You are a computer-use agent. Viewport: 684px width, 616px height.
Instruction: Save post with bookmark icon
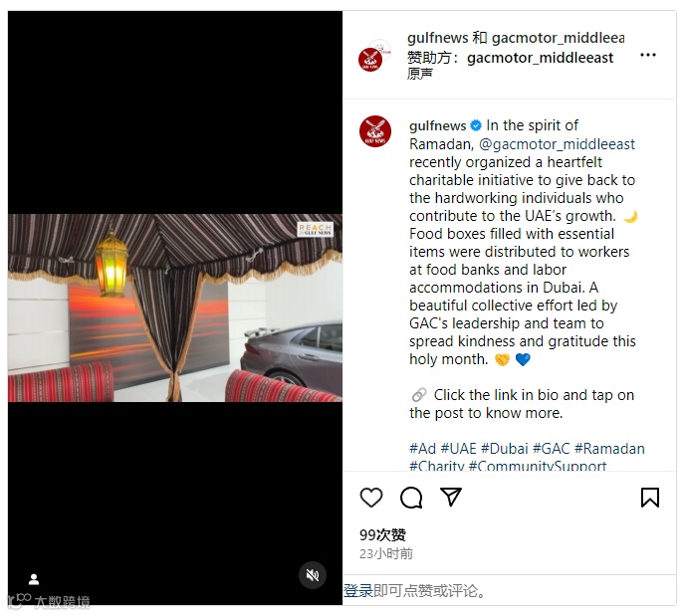(x=649, y=497)
